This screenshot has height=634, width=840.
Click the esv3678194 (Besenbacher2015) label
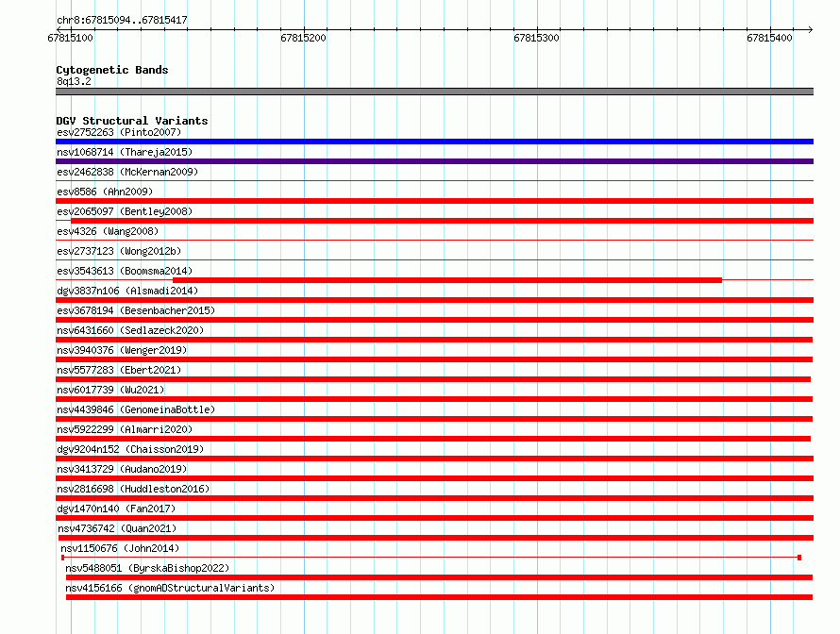pyautogui.click(x=136, y=310)
